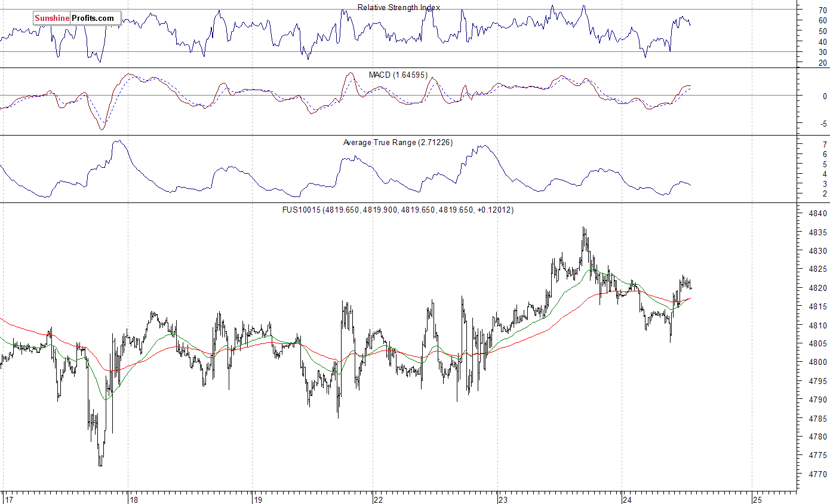The width and height of the screenshot is (830, 504).
Task: Click the FUS10015 price header text
Action: 398,210
